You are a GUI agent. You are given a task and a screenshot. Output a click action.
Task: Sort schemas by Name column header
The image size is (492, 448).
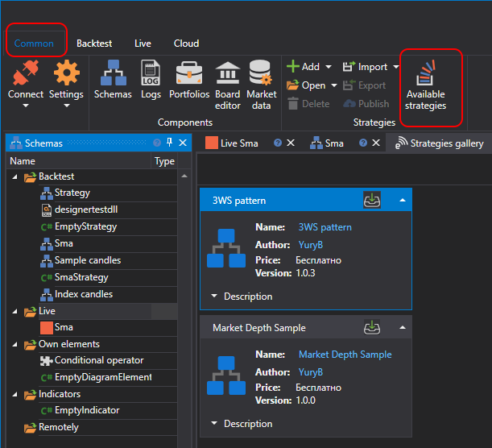coord(79,160)
